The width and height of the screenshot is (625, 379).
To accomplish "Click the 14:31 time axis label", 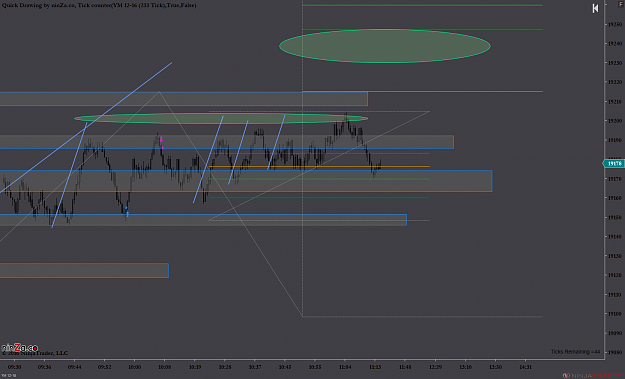I will tap(525, 367).
